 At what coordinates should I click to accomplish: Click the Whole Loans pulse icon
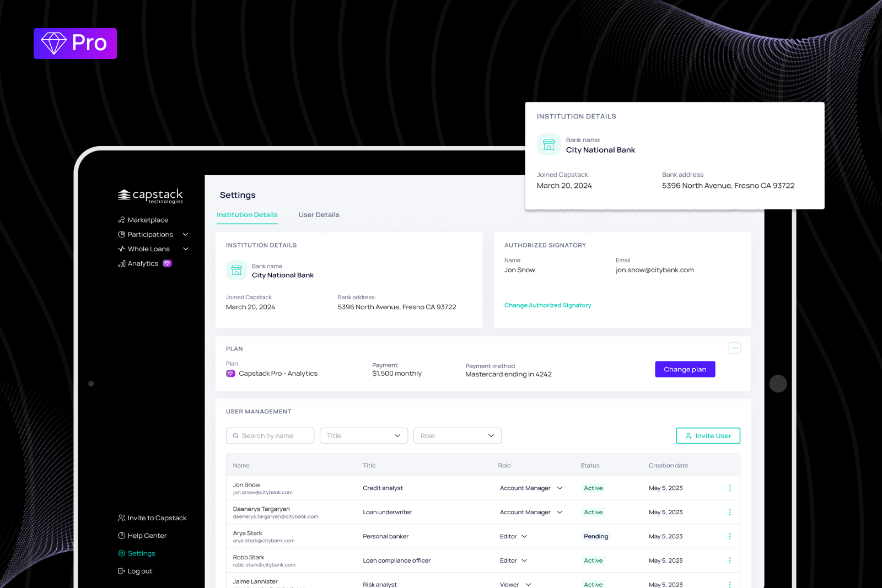121,249
